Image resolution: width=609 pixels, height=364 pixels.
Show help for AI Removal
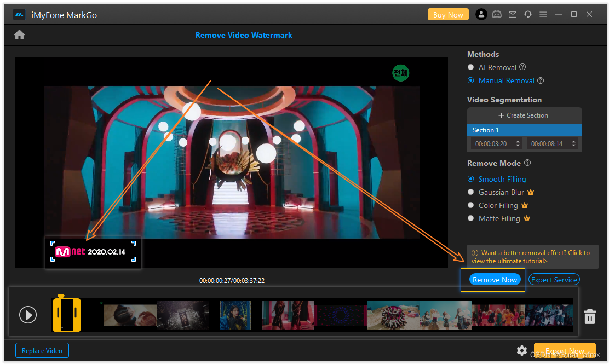(522, 67)
